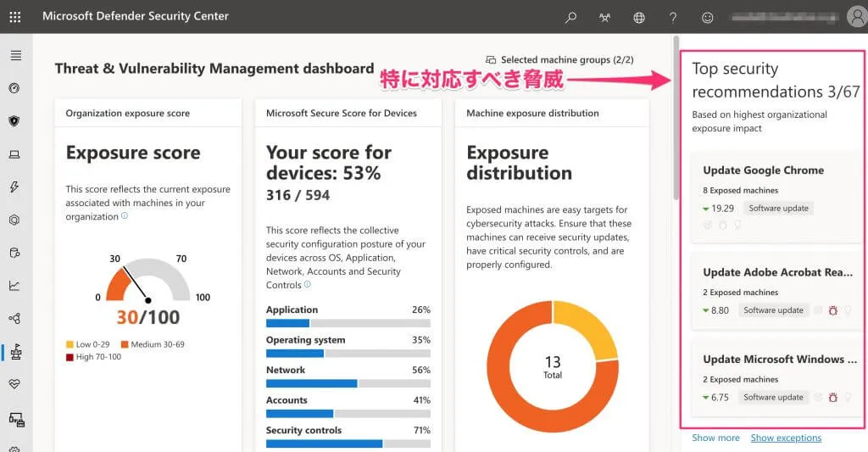Image resolution: width=868 pixels, height=452 pixels.
Task: Open the Dashboards gauge sidebar icon
Action: pyautogui.click(x=14, y=88)
